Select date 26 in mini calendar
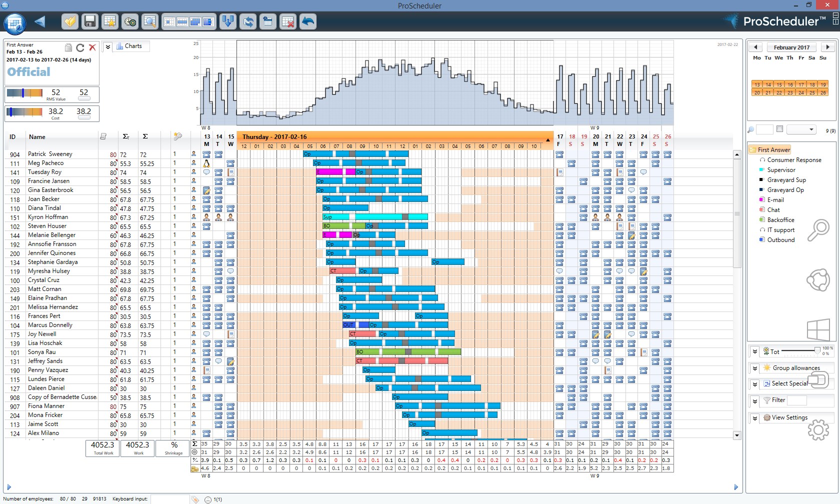 (x=823, y=92)
